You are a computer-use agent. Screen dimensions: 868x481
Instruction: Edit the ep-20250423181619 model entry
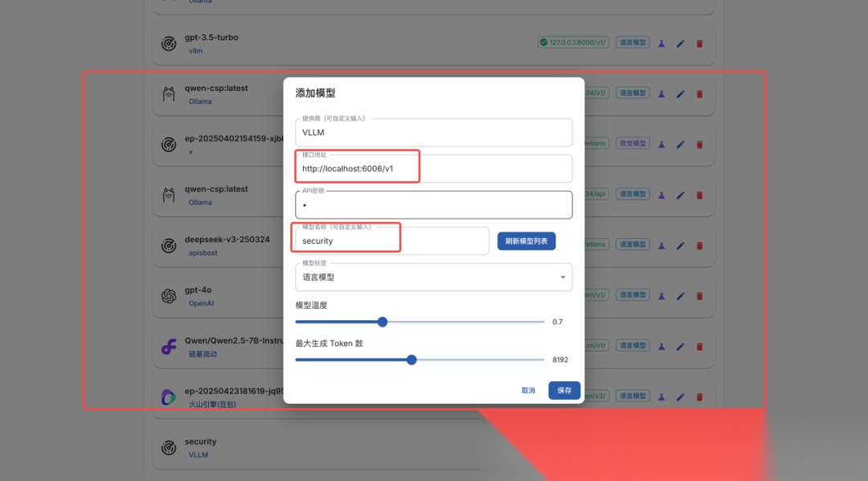pyautogui.click(x=681, y=397)
